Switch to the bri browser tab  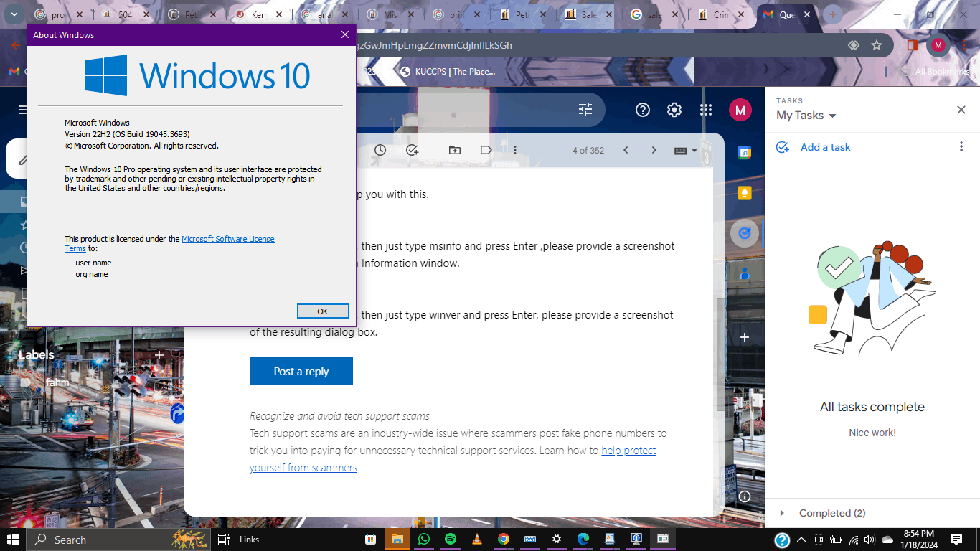coord(458,14)
